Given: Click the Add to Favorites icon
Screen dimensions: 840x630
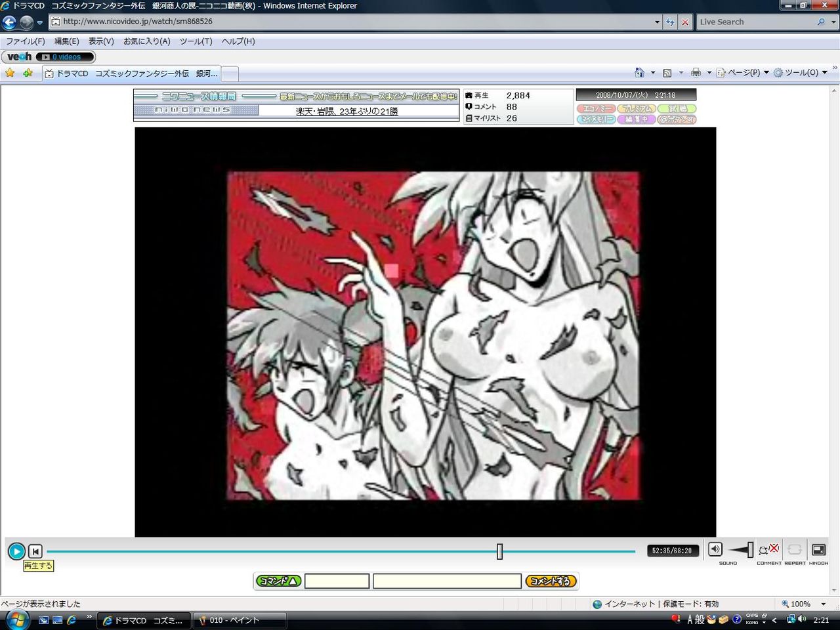Looking at the screenshot, I should click(28, 73).
